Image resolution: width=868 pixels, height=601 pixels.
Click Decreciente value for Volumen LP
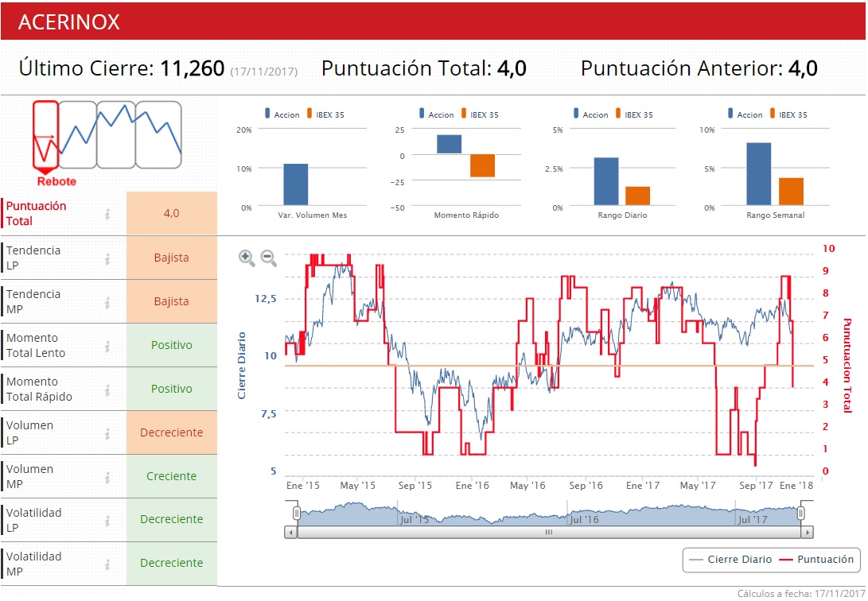172,432
